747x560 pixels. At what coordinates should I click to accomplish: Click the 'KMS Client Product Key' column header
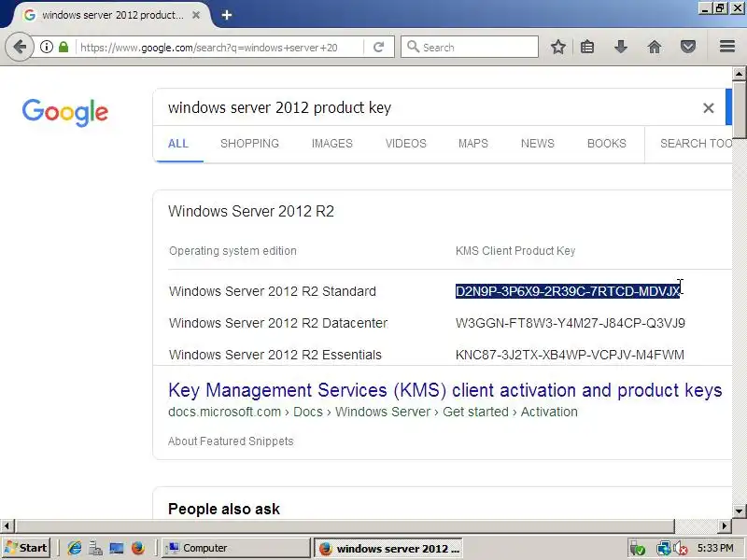click(515, 251)
